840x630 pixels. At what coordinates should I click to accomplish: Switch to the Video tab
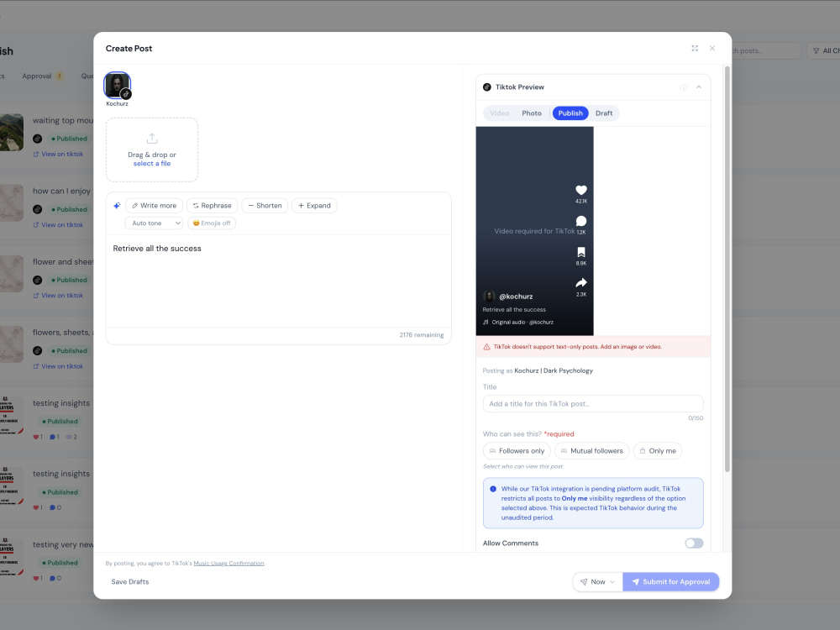click(x=499, y=113)
